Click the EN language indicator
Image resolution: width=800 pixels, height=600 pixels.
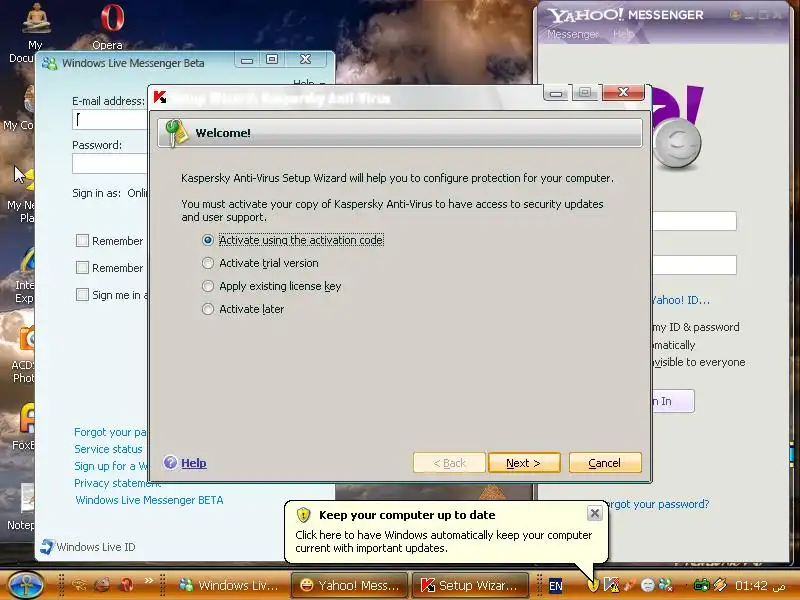click(x=556, y=586)
